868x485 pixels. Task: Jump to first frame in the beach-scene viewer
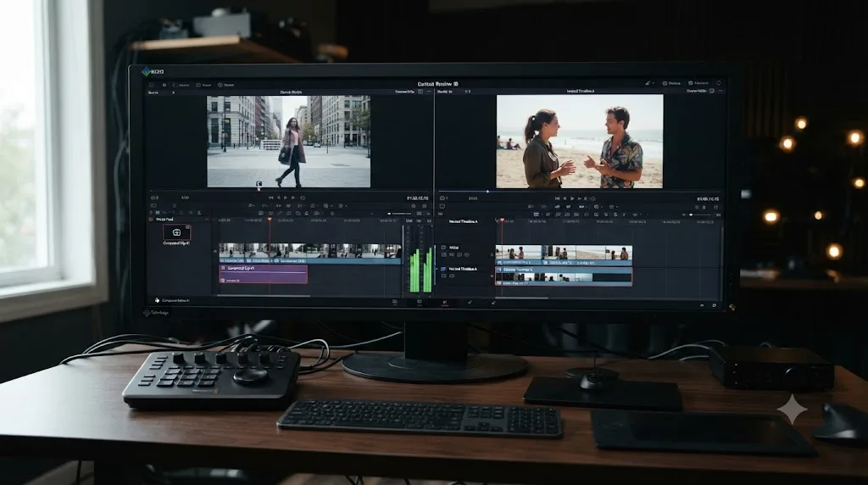point(558,198)
